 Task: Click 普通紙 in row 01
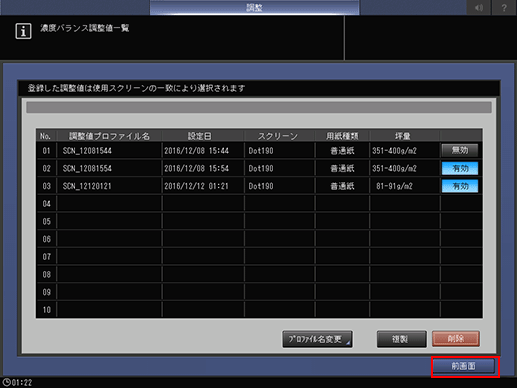[x=342, y=151]
